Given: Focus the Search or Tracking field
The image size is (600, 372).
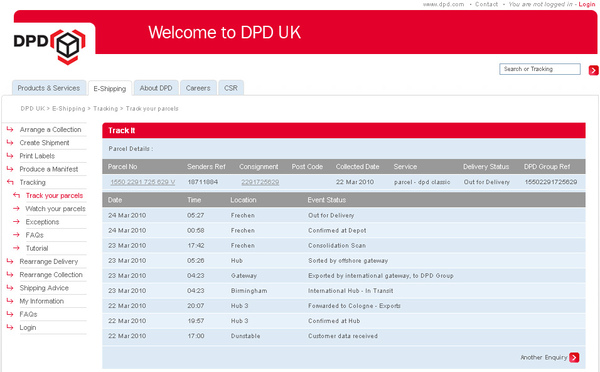Looking at the screenshot, I should point(540,69).
